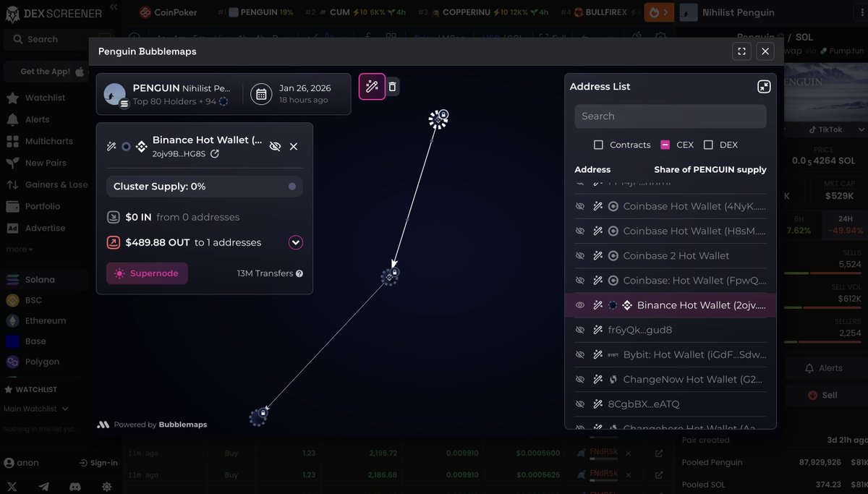Click the trash delete icon beside magic wand
This screenshot has height=494, width=868.
pos(392,87)
